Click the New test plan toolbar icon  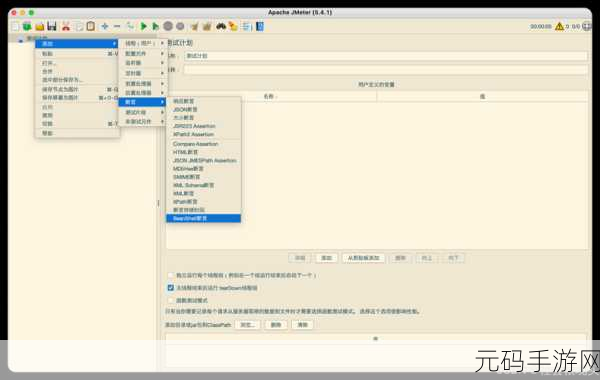coord(15,26)
